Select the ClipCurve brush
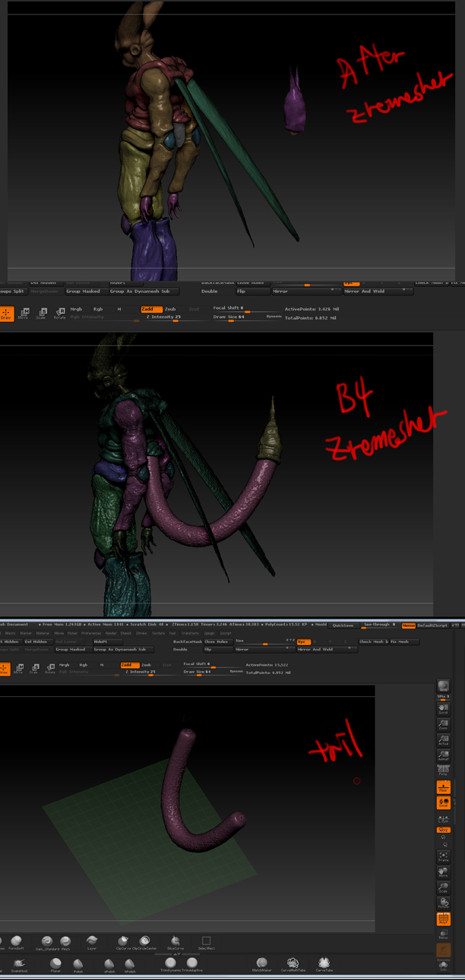The width and height of the screenshot is (465, 980). coord(123,942)
